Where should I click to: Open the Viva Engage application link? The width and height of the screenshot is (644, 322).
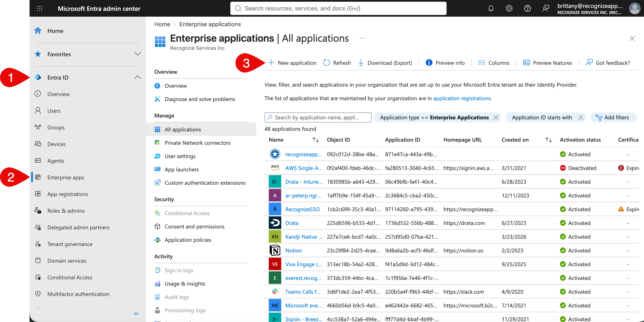pos(303,264)
